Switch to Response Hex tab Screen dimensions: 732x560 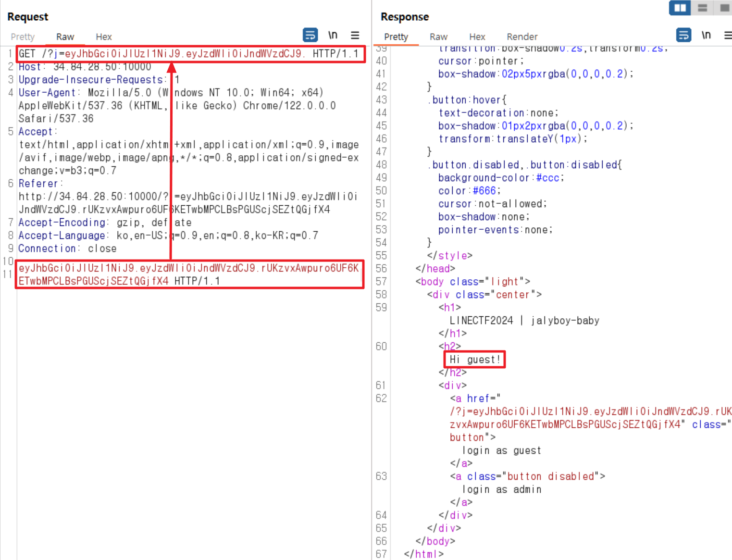coord(477,37)
